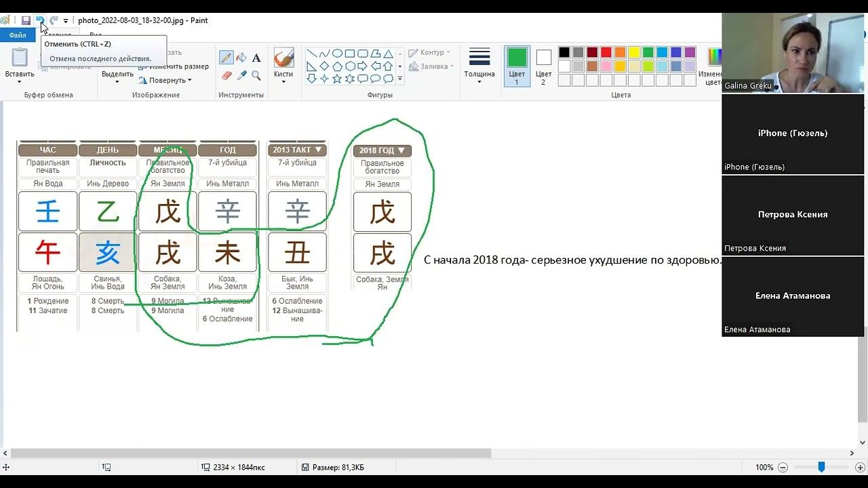Select the Eraser tool
Screen dimensions: 868x488
[226, 75]
